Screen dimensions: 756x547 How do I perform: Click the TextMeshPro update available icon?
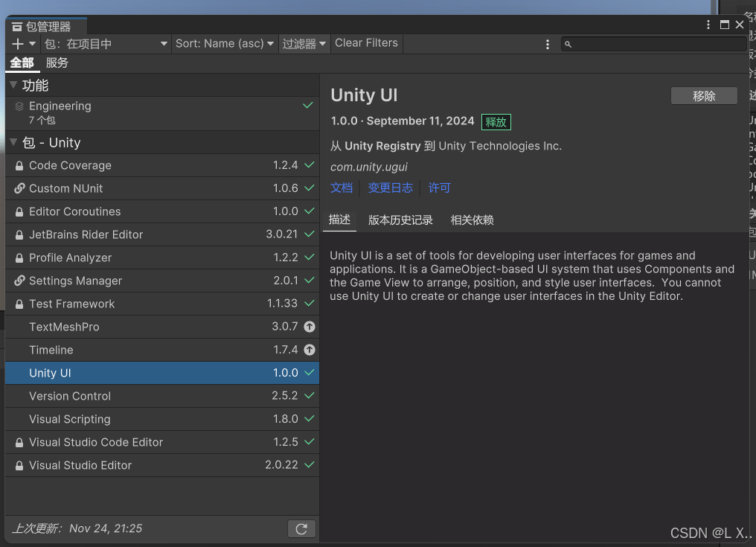coord(310,327)
